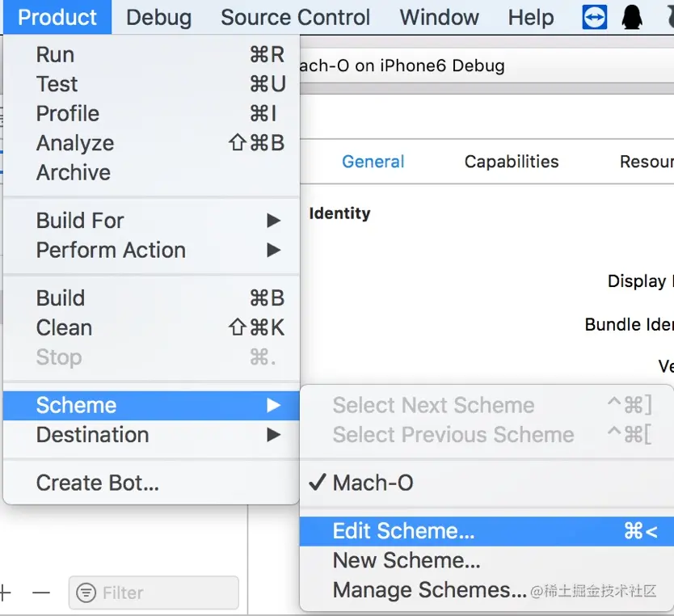Expand the Build For submenu

click(81, 220)
